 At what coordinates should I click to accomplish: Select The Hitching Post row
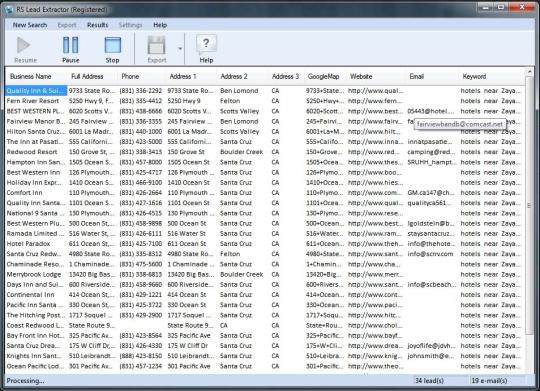265,315
